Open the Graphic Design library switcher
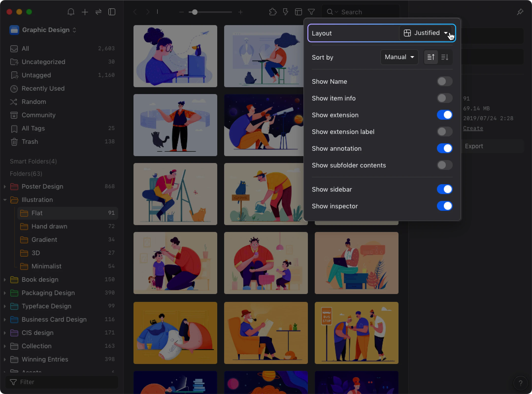 [x=43, y=30]
